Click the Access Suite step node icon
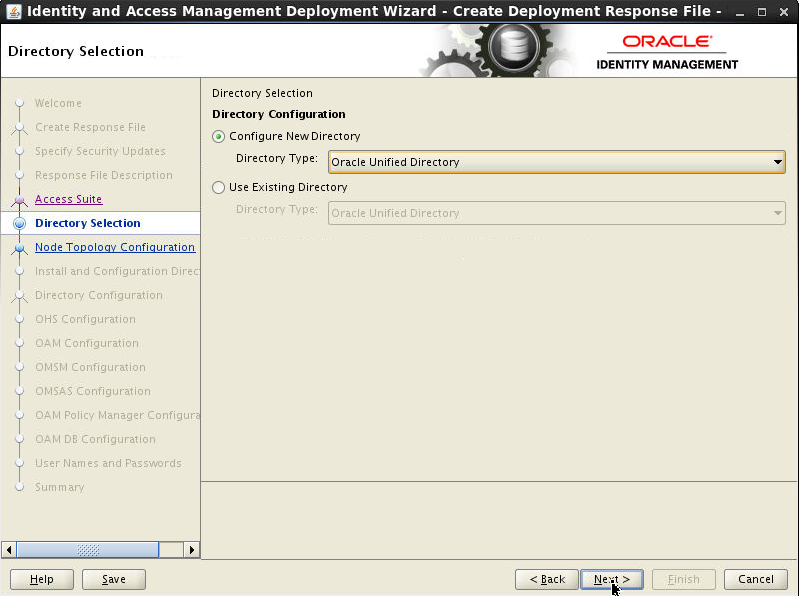The height and width of the screenshot is (596, 799). click(19, 200)
